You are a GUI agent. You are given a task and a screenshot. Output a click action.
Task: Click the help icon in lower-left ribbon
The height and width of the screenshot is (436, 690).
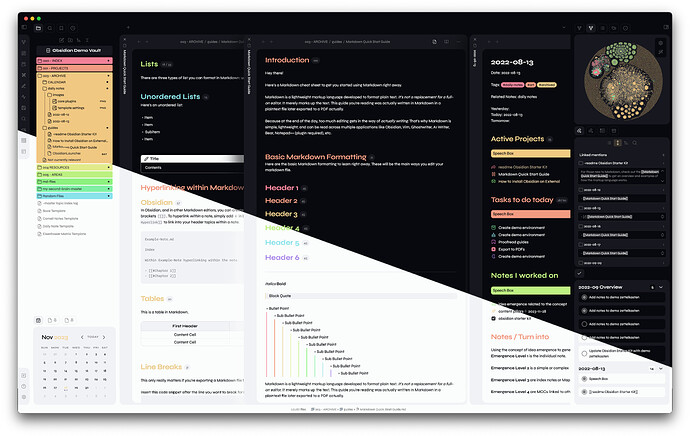point(24,386)
